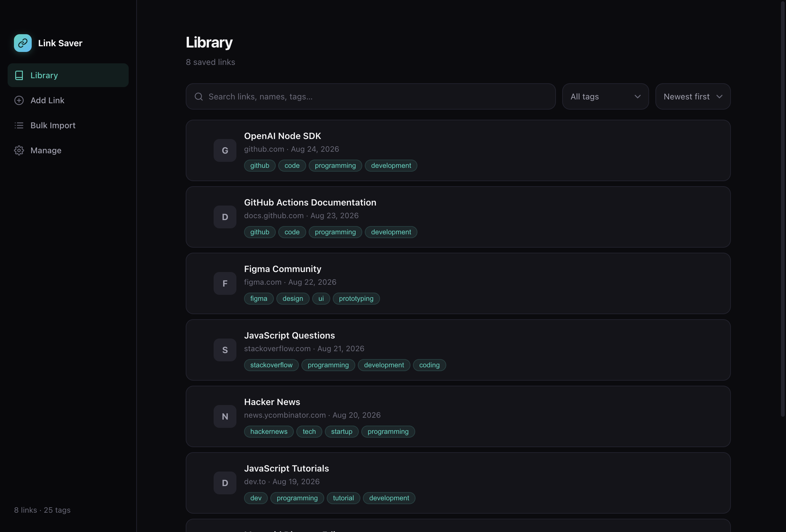Image resolution: width=786 pixels, height=532 pixels.
Task: Click the ui tag
Action: tap(321, 299)
